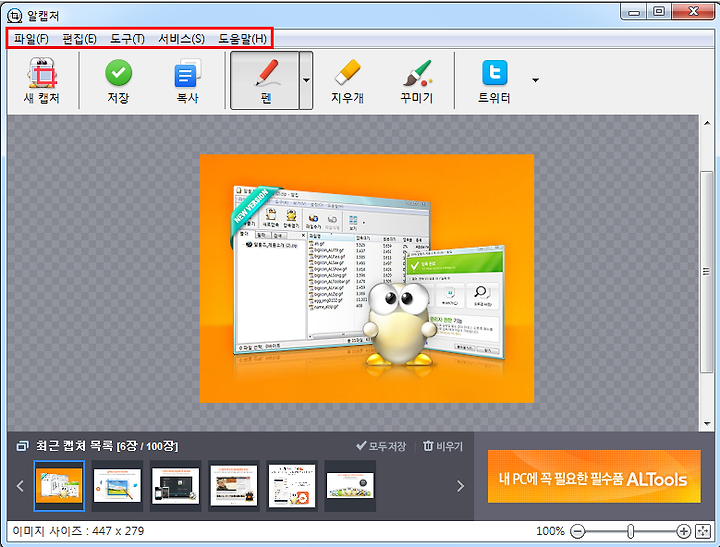
Task: Click the zoom slider handle
Action: click(x=630, y=532)
